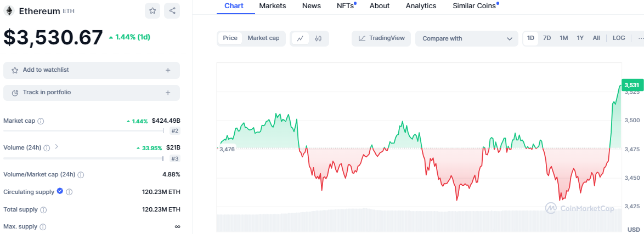Open the Chart tab
Screen dimensions: 644x234
[x=234, y=5]
